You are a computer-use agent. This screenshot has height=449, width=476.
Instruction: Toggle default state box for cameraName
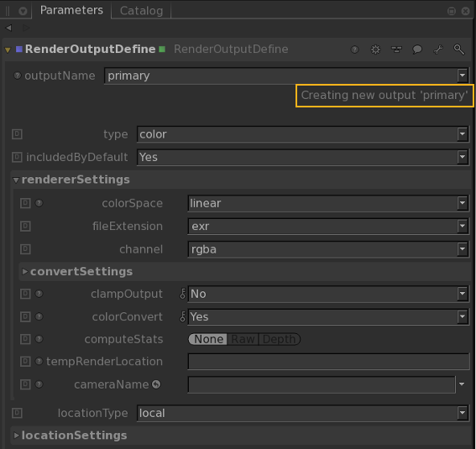point(25,384)
